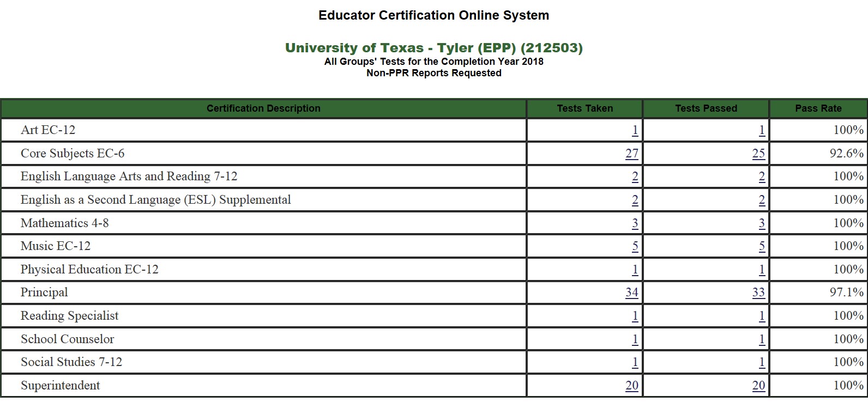Click Tests Taken 20 for Superintendent
Screen dimensions: 868x402
pos(632,386)
